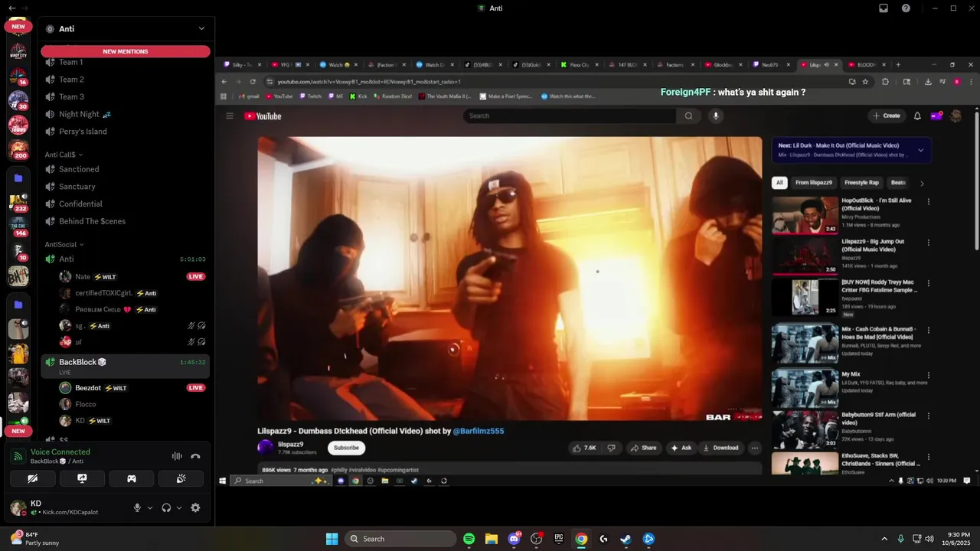
Task: Select the Freestyle Rap filter chip
Action: (861, 183)
